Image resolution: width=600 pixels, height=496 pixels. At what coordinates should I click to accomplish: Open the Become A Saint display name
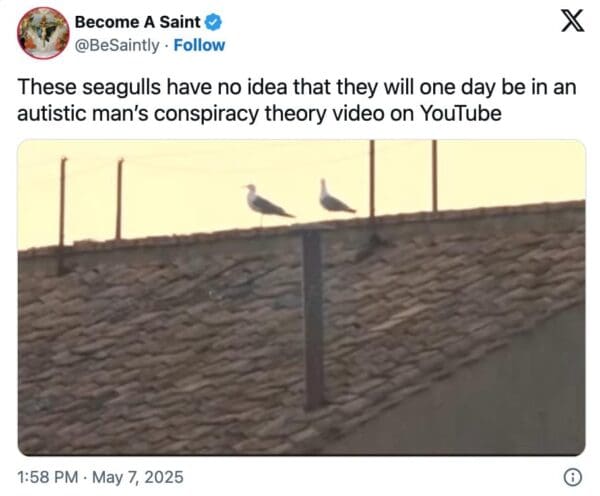point(137,22)
